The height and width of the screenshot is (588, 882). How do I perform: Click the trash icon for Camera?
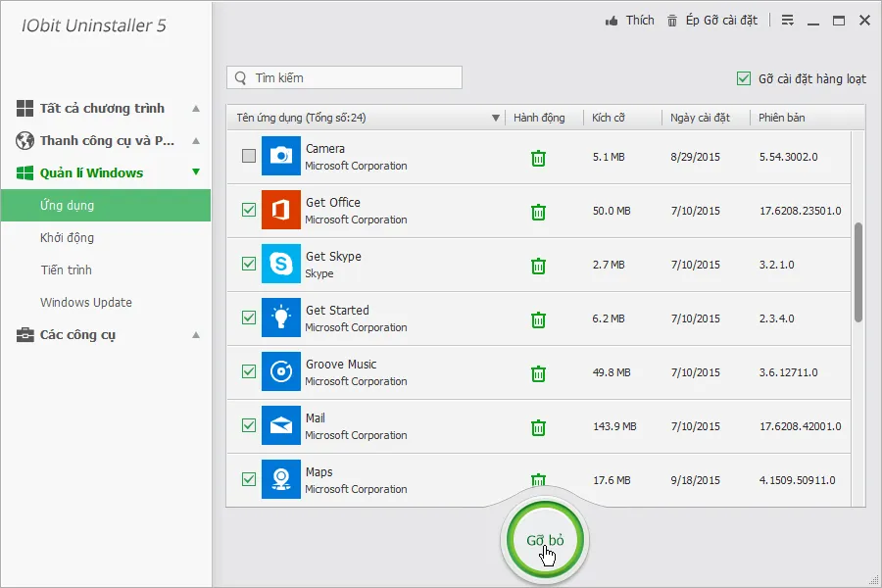tap(538, 158)
